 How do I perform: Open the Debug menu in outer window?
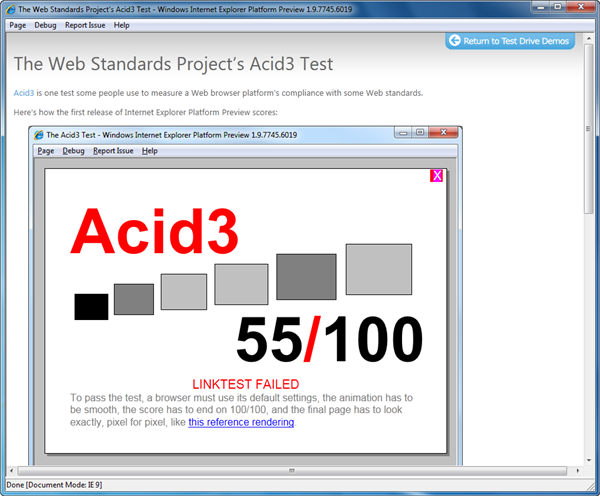point(45,24)
